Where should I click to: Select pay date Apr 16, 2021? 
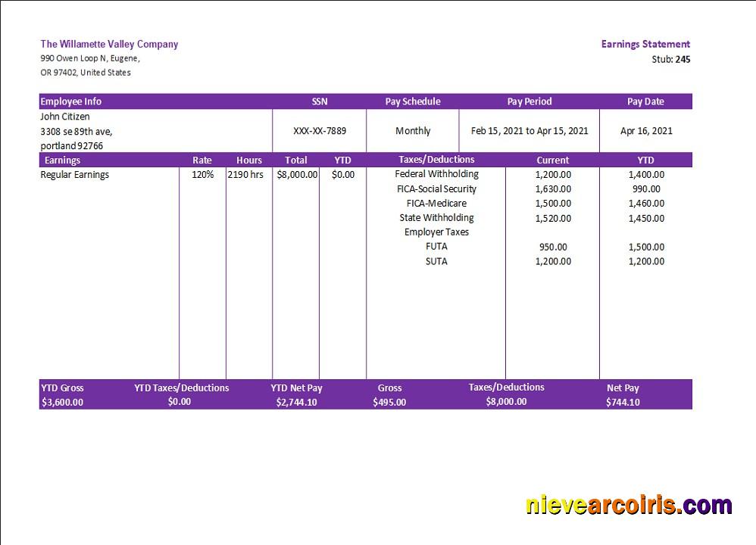[x=646, y=131]
